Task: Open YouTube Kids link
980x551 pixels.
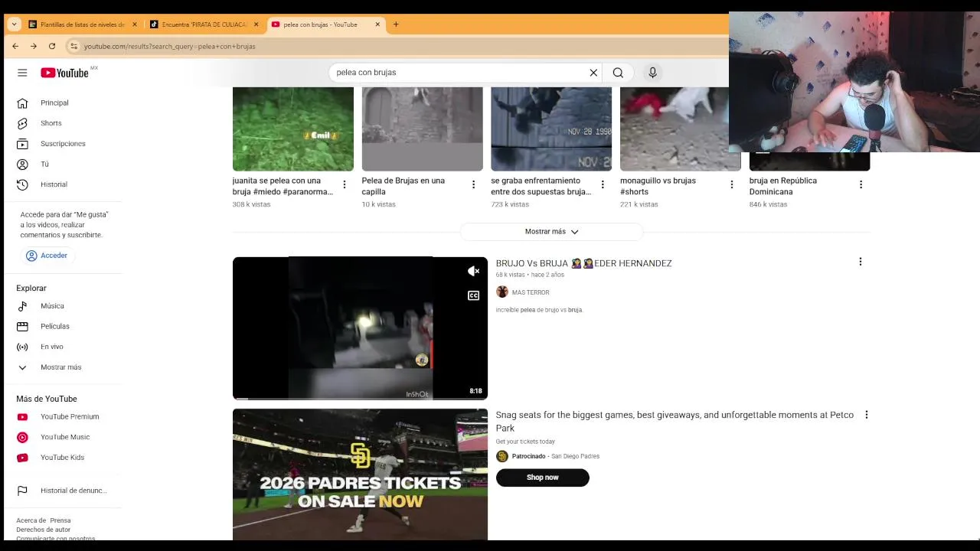Action: tap(63, 458)
